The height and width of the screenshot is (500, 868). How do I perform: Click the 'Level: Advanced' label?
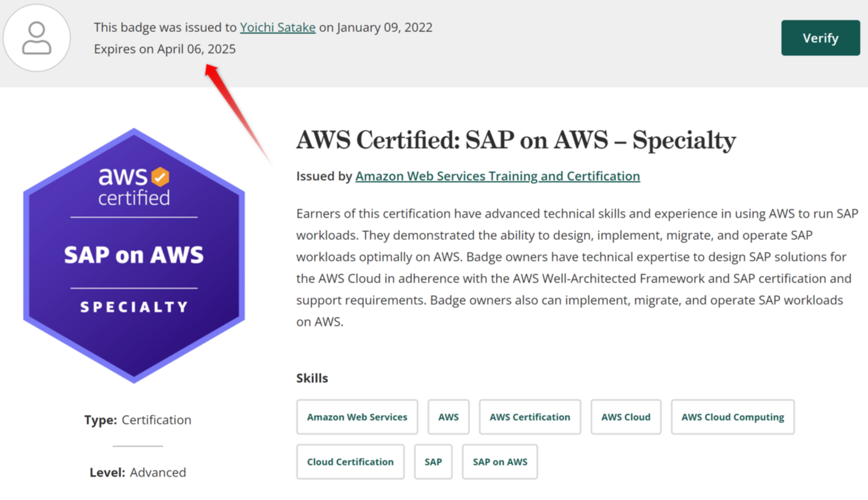pyautogui.click(x=138, y=473)
